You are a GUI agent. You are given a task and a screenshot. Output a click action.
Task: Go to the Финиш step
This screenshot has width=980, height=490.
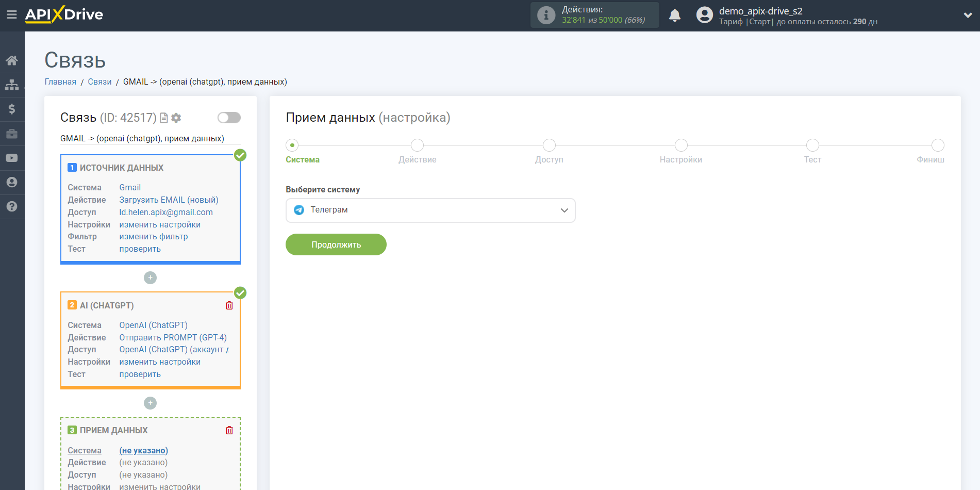(x=938, y=145)
